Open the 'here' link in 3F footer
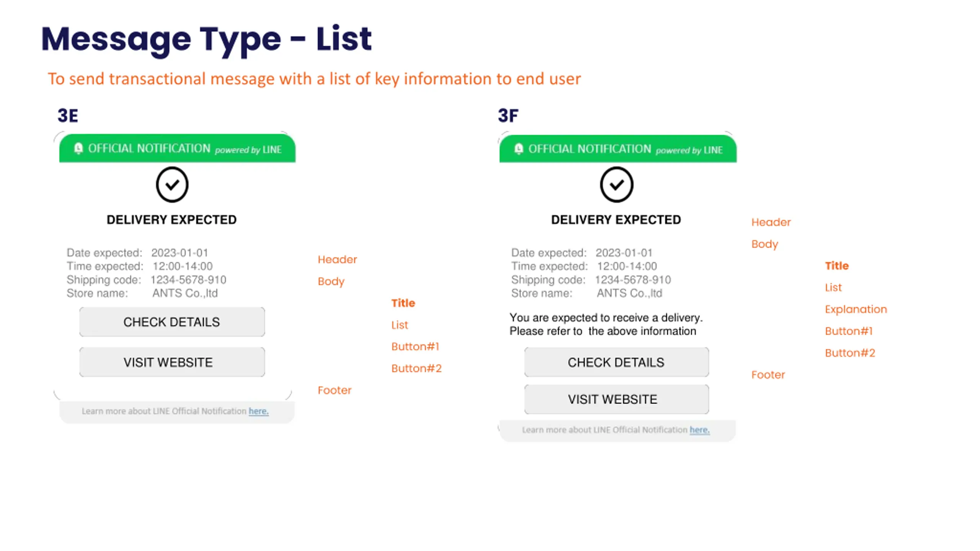Image resolution: width=980 pixels, height=551 pixels. coord(699,430)
